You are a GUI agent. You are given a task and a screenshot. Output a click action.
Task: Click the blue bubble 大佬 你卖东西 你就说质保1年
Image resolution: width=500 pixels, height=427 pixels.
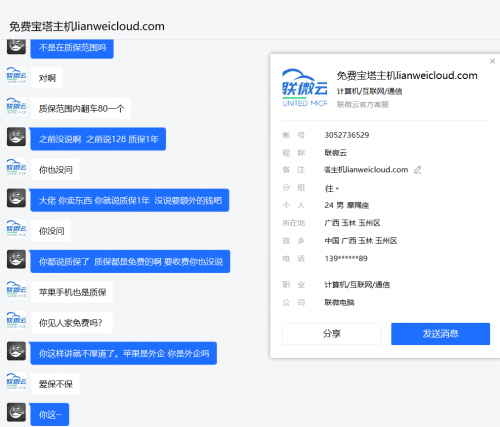pyautogui.click(x=130, y=200)
